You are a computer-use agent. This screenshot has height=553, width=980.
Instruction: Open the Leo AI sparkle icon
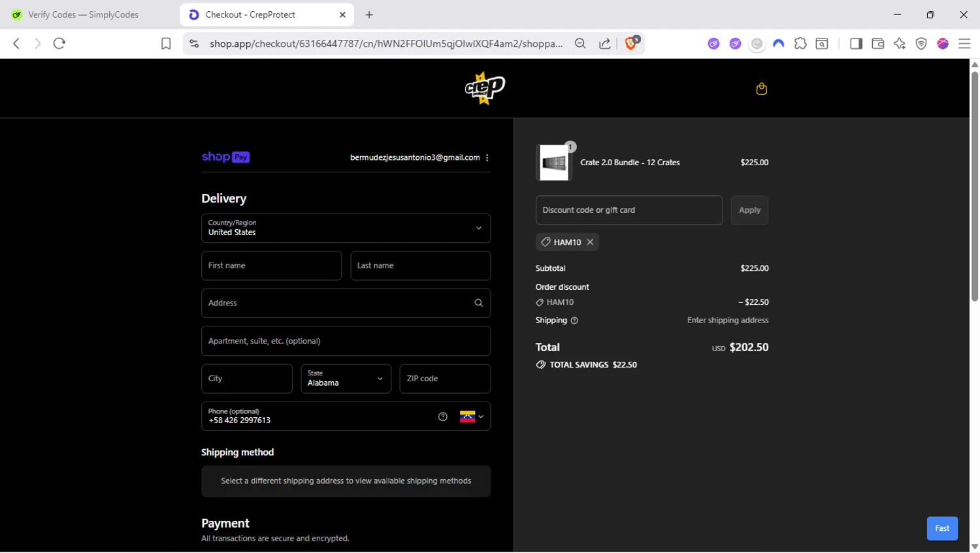coord(900,44)
